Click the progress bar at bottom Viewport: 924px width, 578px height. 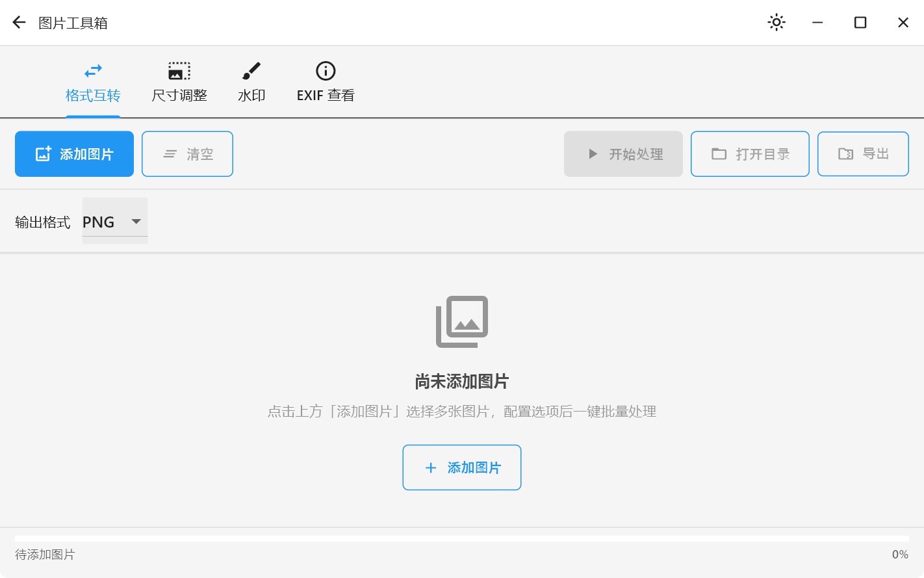point(462,538)
